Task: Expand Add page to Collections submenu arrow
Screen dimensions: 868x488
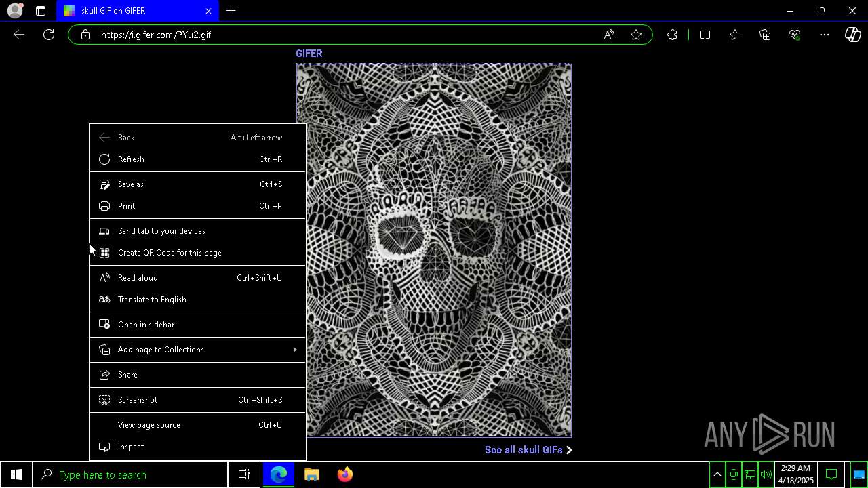Action: tap(295, 350)
